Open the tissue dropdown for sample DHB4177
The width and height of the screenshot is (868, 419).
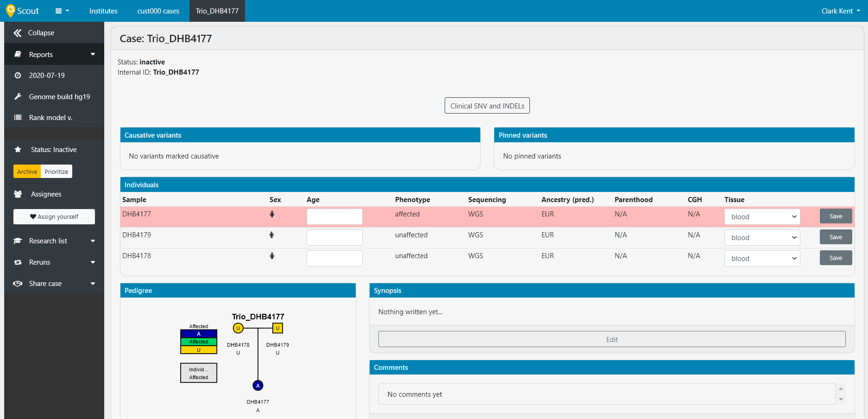(762, 216)
